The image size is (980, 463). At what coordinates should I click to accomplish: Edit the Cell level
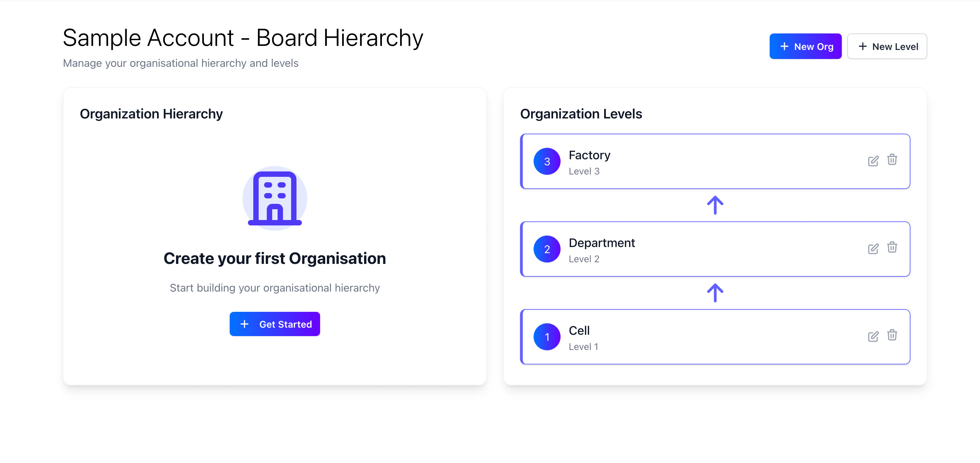(873, 337)
